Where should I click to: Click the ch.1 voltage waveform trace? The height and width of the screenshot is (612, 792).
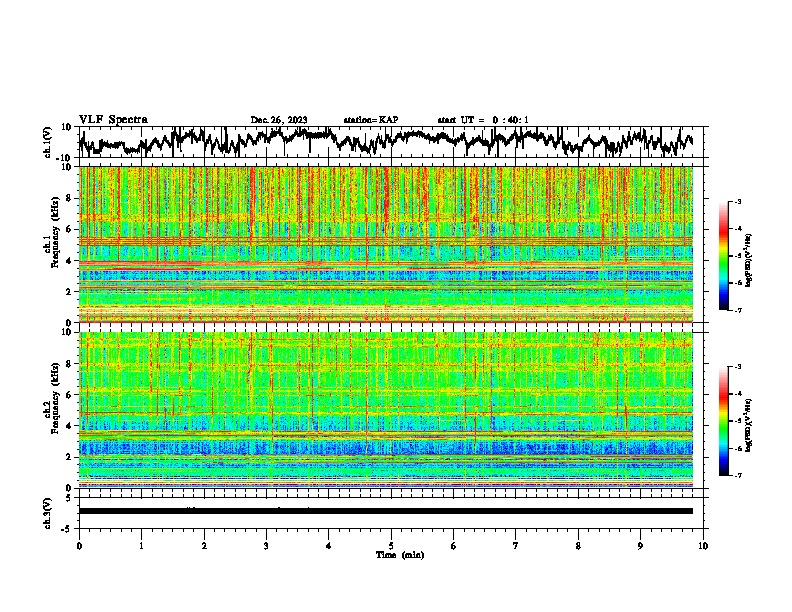click(x=386, y=142)
